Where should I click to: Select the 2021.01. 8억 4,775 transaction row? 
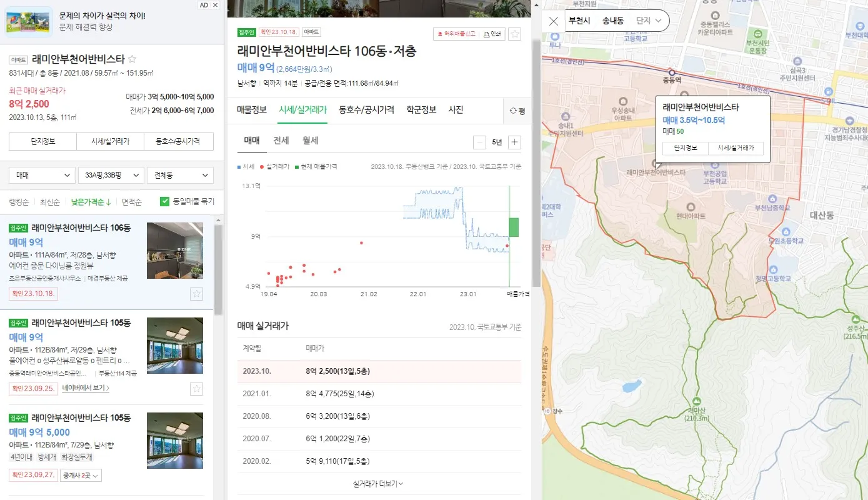(379, 394)
